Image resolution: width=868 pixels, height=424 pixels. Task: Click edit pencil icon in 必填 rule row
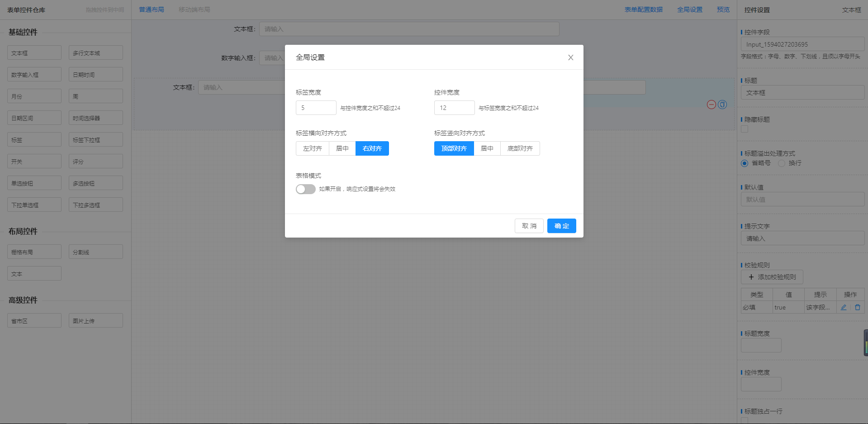tap(844, 307)
